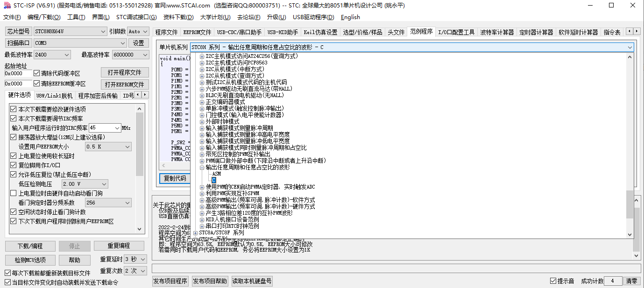Click left arrow of the top tool tabs
Screen dimensions: 644x288
tap(630, 31)
